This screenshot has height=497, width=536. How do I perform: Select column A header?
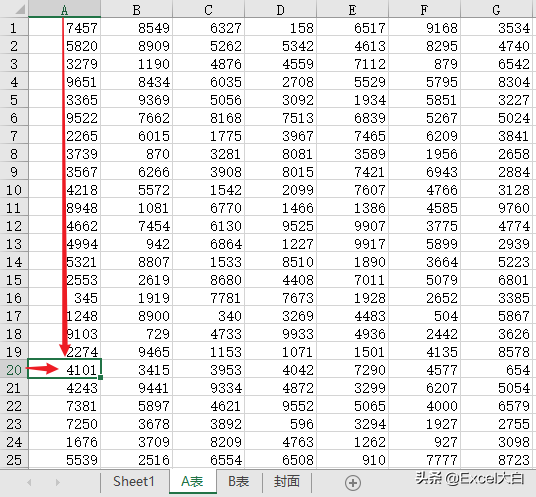(65, 9)
